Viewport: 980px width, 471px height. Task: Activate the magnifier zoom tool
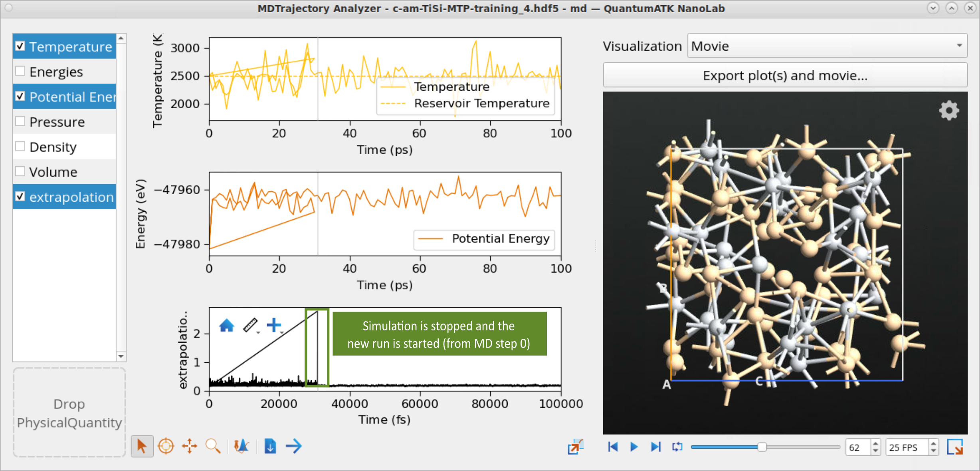click(213, 446)
